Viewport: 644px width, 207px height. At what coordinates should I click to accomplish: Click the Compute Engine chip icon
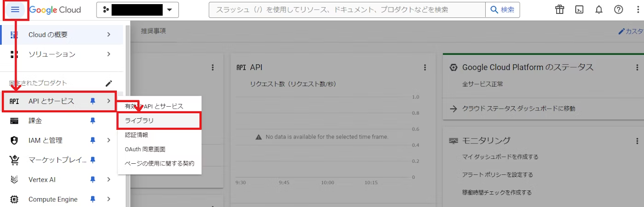click(14, 199)
